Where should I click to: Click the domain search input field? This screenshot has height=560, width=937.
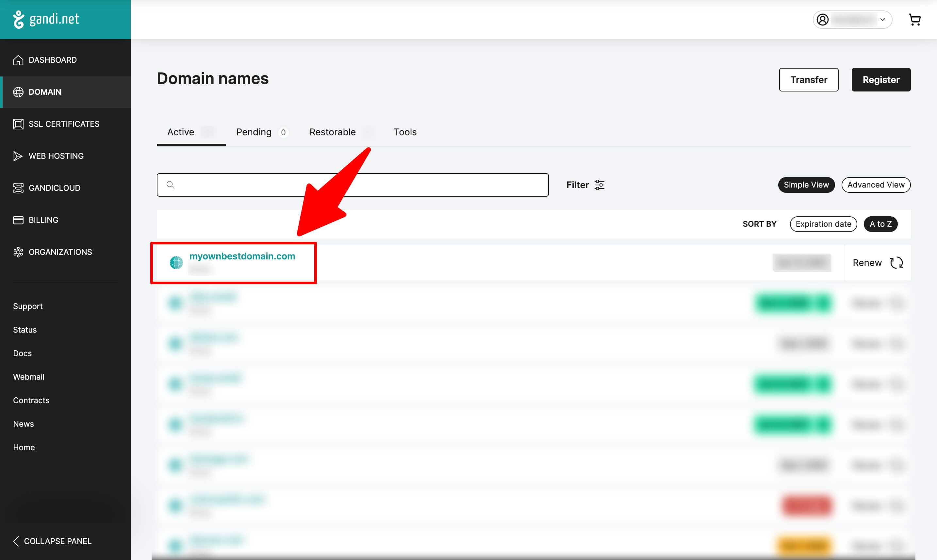coord(353,185)
